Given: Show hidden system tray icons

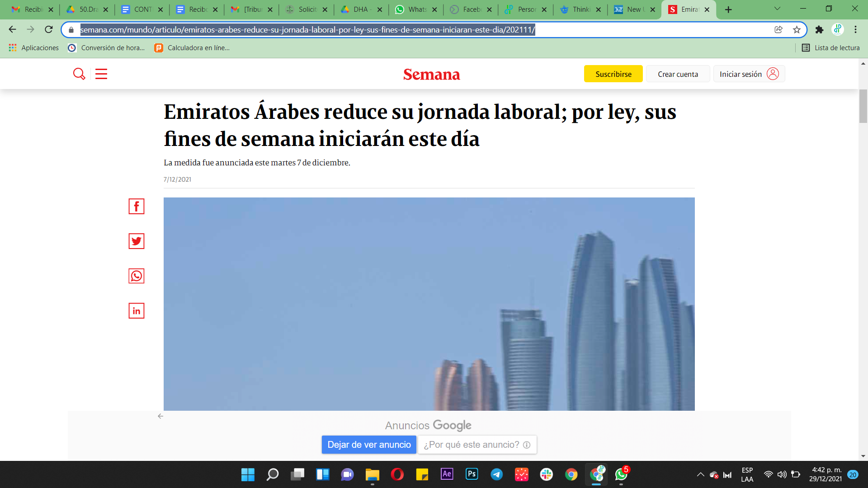Looking at the screenshot, I should [x=700, y=474].
